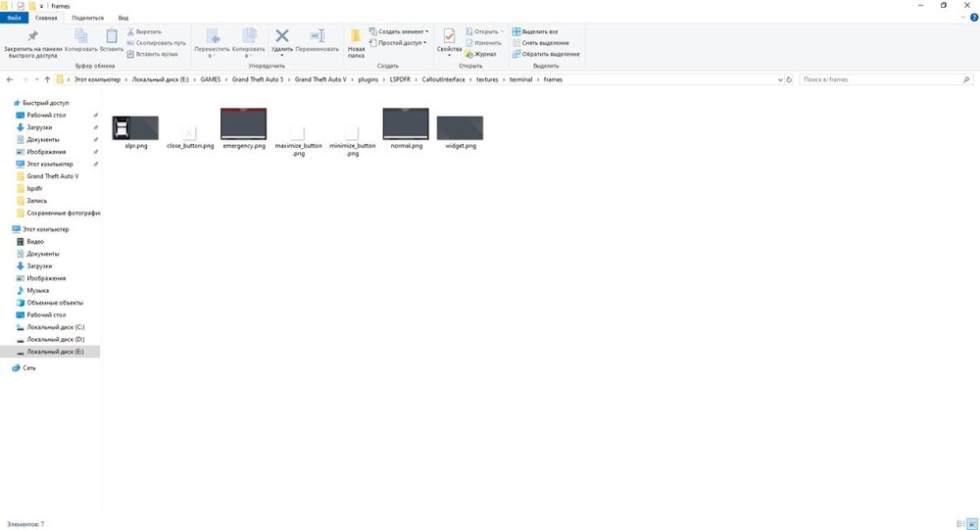Open the Файл (File) tab
Image resolution: width=980 pixels, height=530 pixels.
tap(15, 18)
